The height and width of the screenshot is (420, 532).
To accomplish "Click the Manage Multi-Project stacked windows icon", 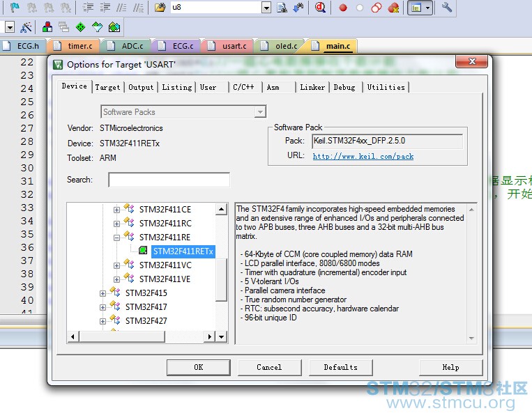I will [63, 27].
